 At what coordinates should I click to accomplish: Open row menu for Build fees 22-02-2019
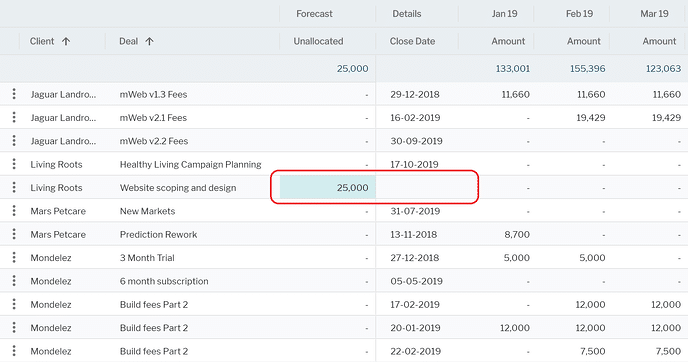click(x=14, y=351)
